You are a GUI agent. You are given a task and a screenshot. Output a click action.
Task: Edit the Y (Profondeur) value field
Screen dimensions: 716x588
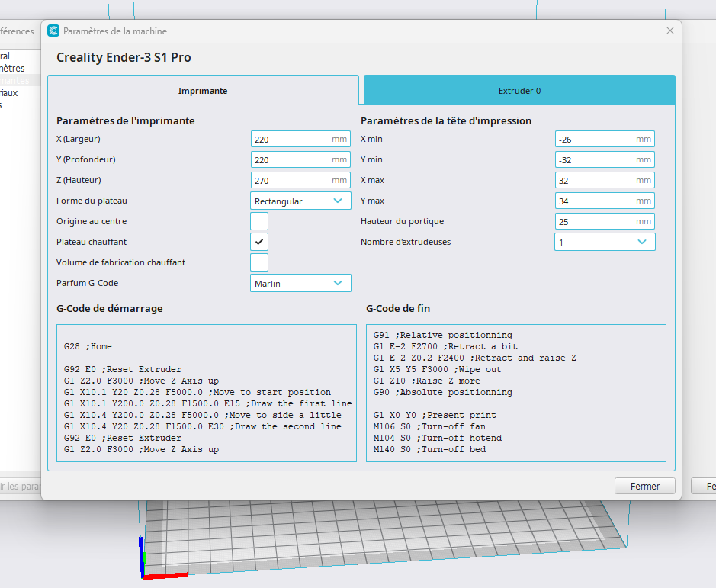click(x=290, y=160)
